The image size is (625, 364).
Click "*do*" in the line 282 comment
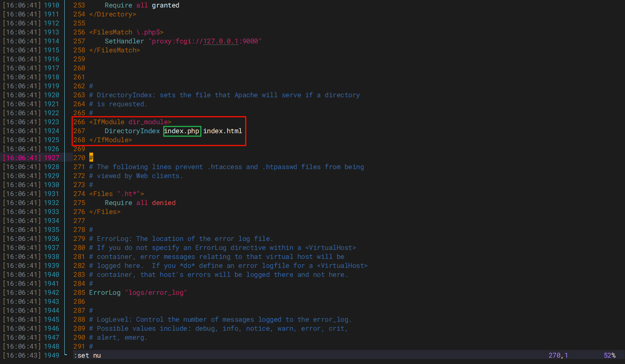(187, 266)
